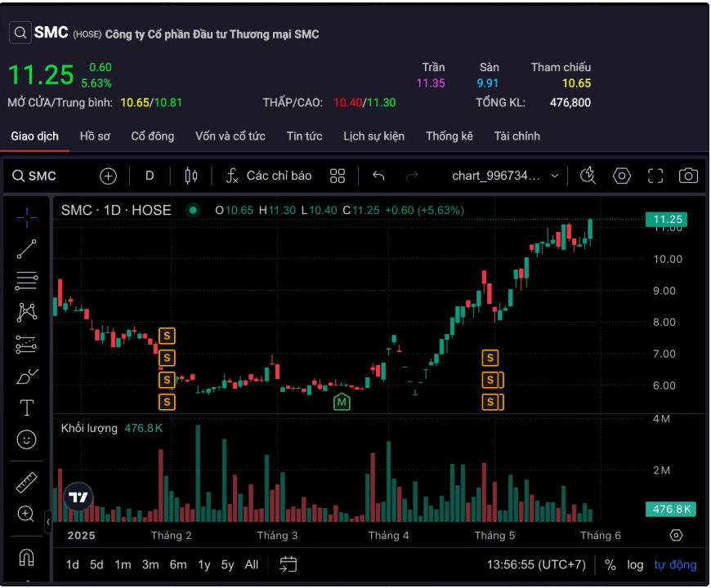Select the trend line drawing tool
This screenshot has width=711, height=588.
pos(27,249)
